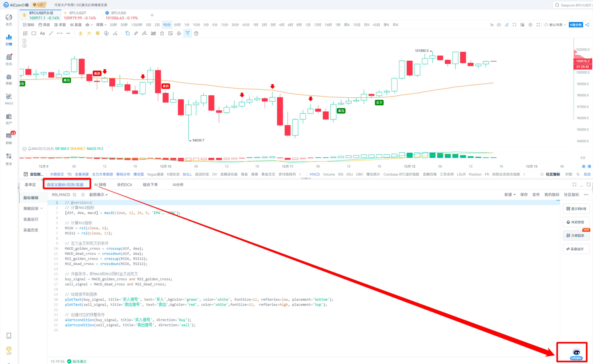
Task: Click the 主 orange marker icon
Action: click(81, 33)
